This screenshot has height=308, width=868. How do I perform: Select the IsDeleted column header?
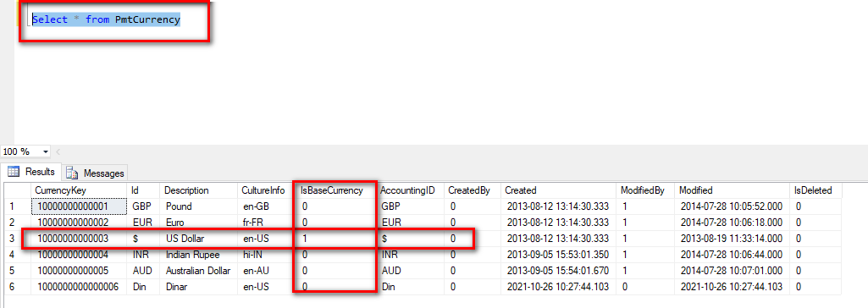coord(815,190)
